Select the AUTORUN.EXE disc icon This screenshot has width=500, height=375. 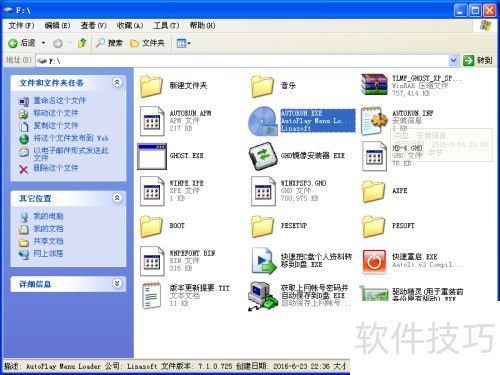[263, 121]
